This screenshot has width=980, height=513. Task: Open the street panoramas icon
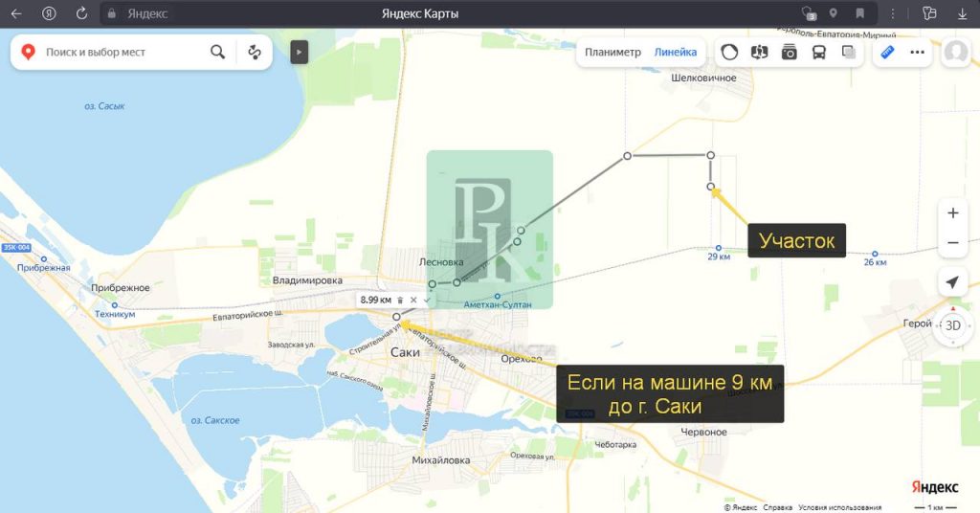pyautogui.click(x=759, y=52)
